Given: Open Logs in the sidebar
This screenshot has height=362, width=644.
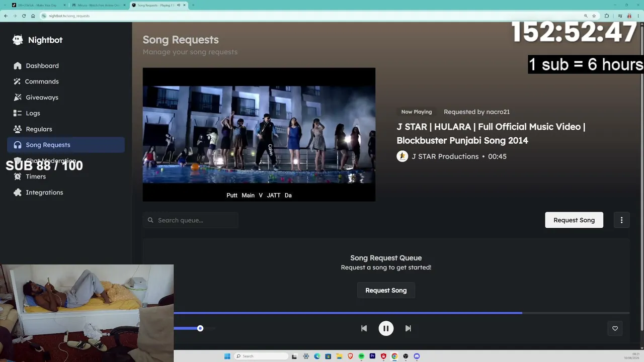Looking at the screenshot, I should [66, 113].
